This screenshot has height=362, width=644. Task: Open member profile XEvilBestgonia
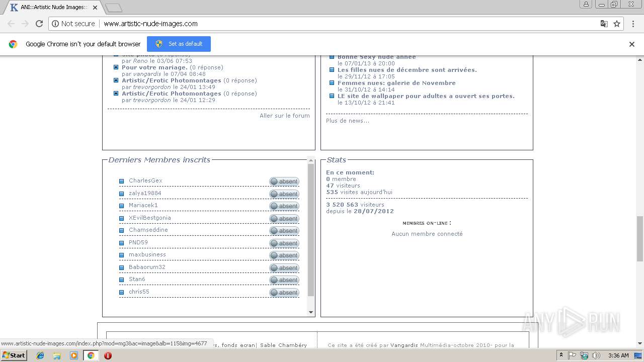click(x=150, y=218)
